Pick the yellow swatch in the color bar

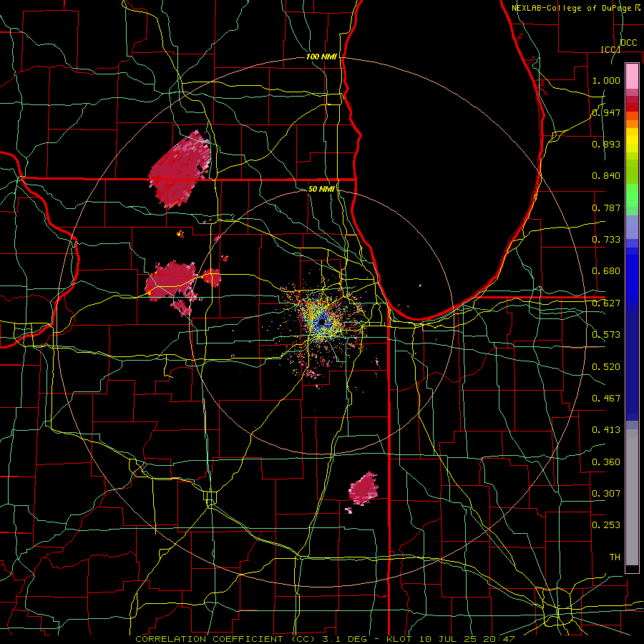point(632,140)
